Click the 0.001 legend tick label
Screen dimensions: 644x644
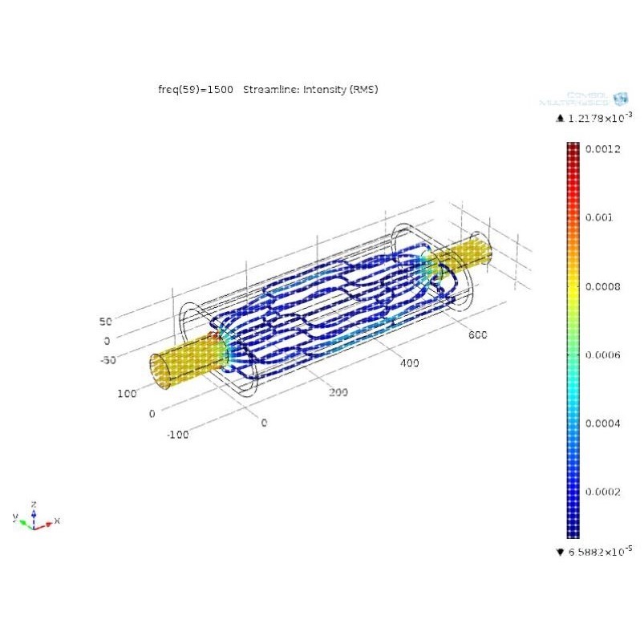pyautogui.click(x=599, y=217)
